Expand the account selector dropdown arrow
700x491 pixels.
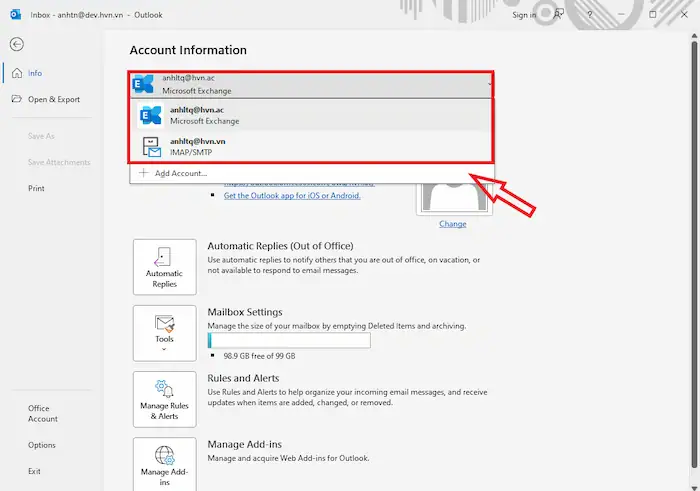(x=490, y=84)
